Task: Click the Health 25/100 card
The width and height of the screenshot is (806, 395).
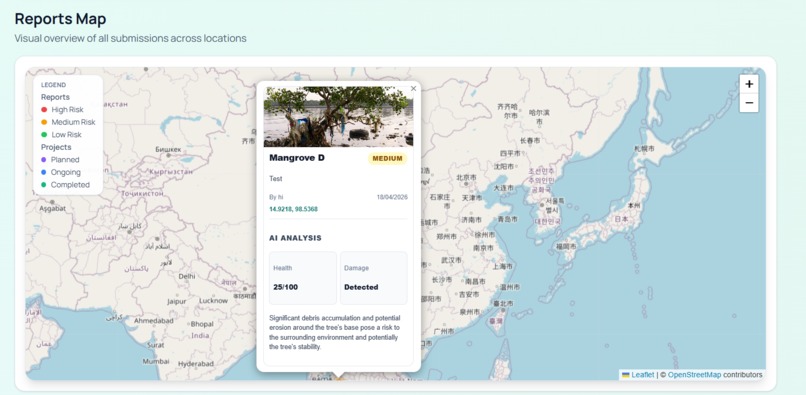Action: point(303,278)
